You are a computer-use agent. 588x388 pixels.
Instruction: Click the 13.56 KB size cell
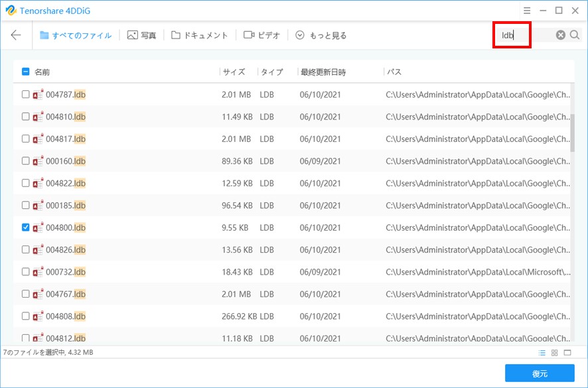click(237, 249)
